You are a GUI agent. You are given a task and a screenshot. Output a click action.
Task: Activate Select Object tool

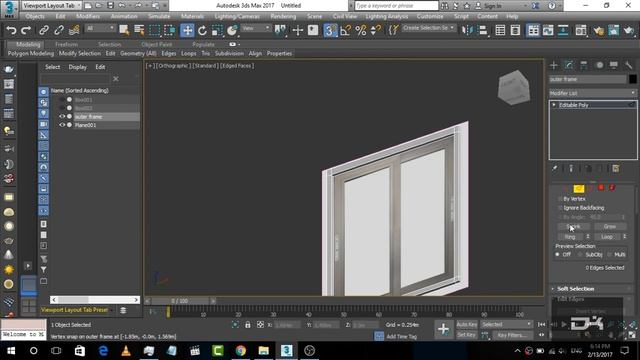[x=124, y=30]
